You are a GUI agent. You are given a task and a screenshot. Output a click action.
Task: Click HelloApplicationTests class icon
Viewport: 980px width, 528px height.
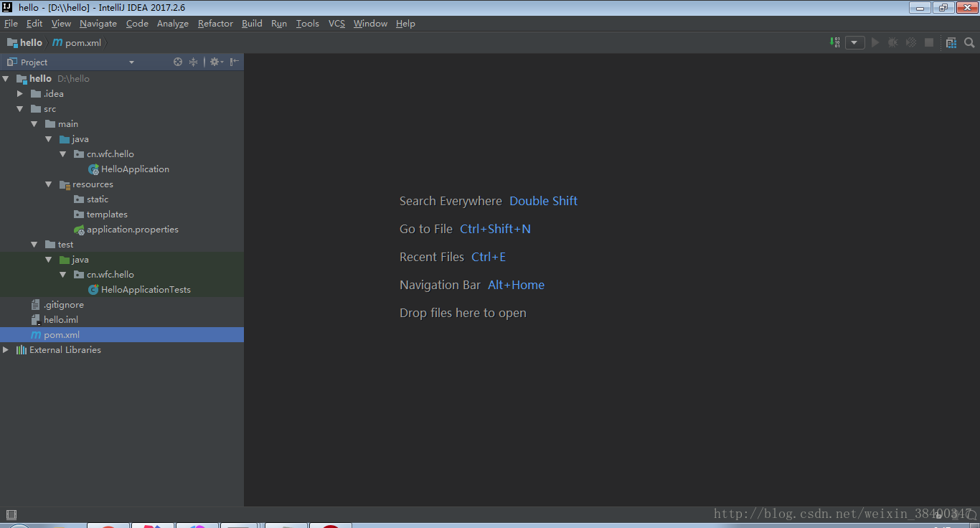click(x=93, y=290)
